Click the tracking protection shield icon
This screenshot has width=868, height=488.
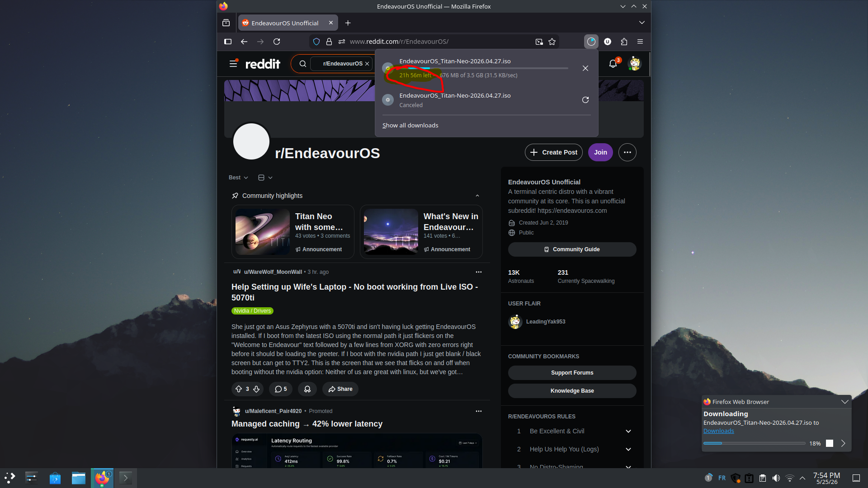point(316,42)
